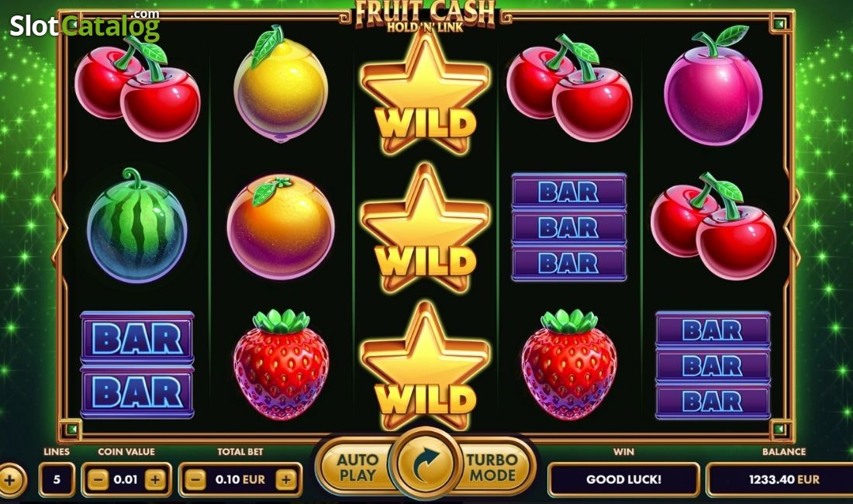
Task: Select the watermelon symbol on first reel
Action: pos(136,225)
